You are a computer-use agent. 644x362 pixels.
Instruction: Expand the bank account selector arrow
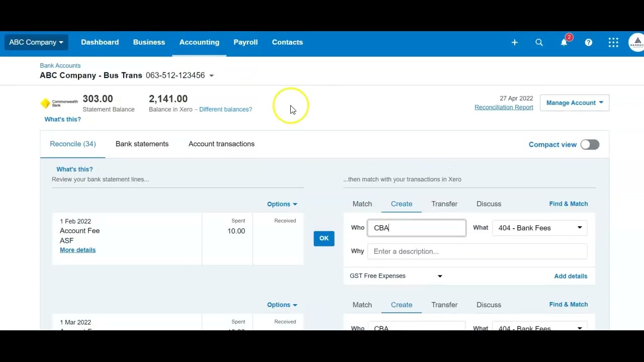(211, 76)
